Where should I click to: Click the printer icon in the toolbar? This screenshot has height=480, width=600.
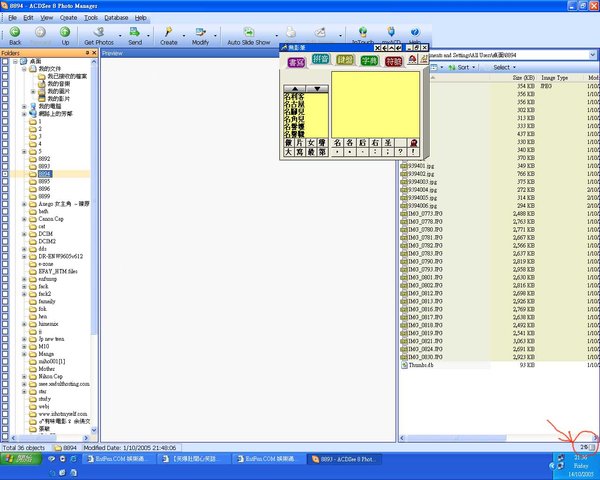click(291, 32)
